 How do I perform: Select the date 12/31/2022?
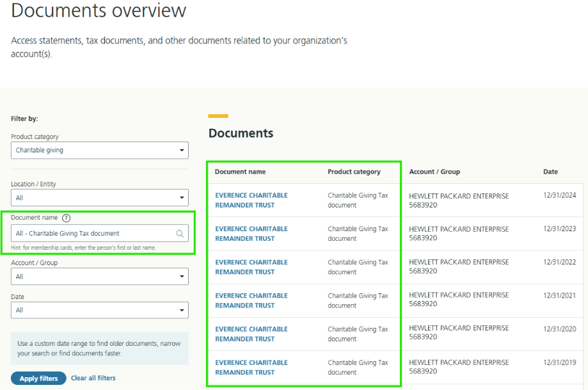point(559,262)
